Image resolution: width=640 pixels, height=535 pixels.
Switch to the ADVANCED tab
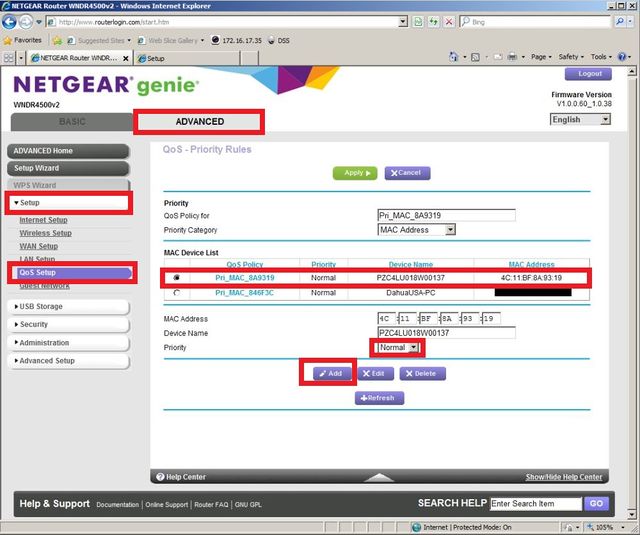tap(200, 122)
